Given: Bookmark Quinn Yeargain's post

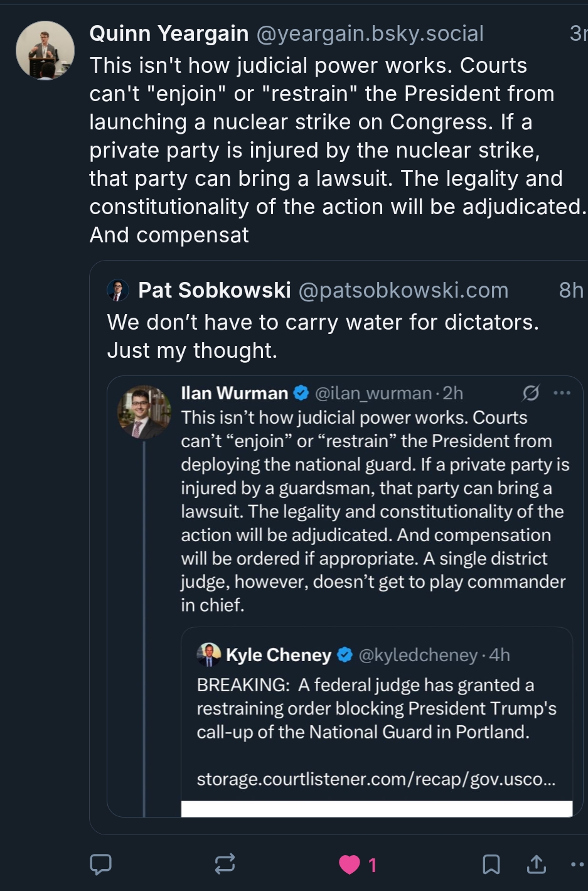Looking at the screenshot, I should (x=491, y=865).
